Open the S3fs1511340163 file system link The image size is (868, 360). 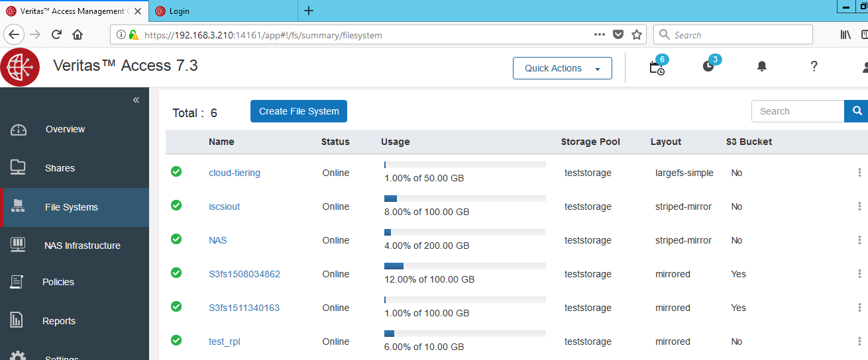[x=244, y=308]
